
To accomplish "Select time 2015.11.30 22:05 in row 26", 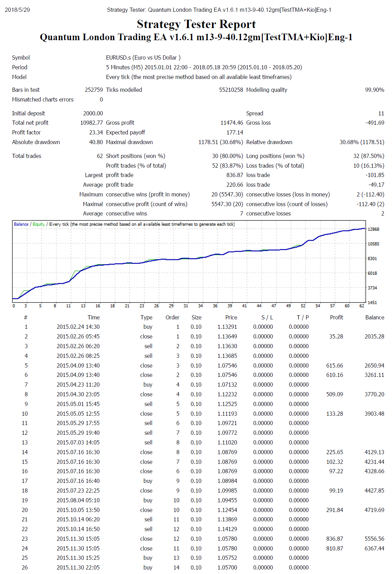I will (x=78, y=567).
